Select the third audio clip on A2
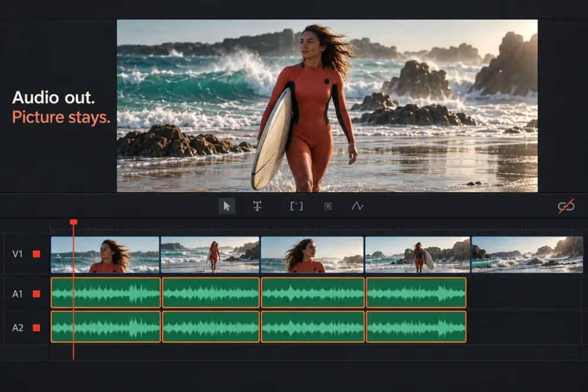The height and width of the screenshot is (392, 588). pyautogui.click(x=313, y=327)
